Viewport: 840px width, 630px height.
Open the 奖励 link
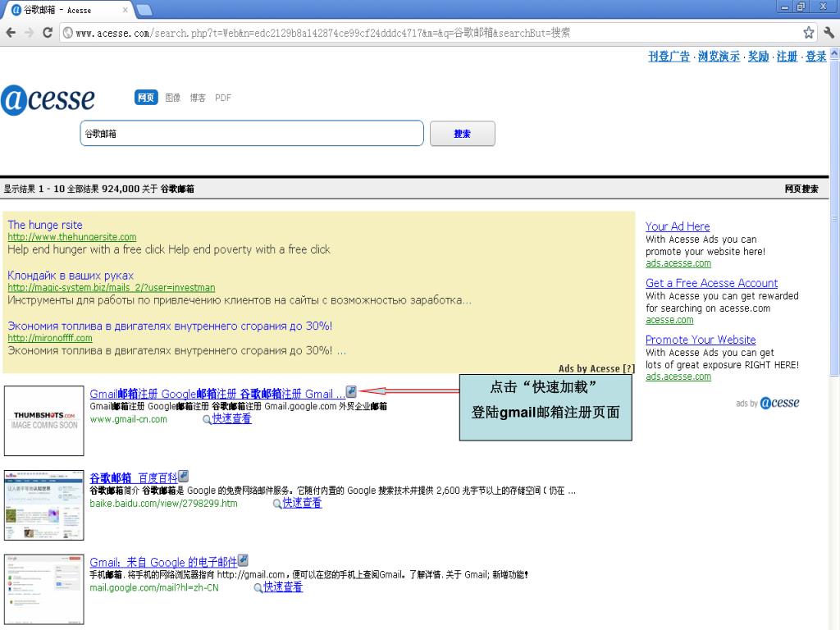(759, 57)
